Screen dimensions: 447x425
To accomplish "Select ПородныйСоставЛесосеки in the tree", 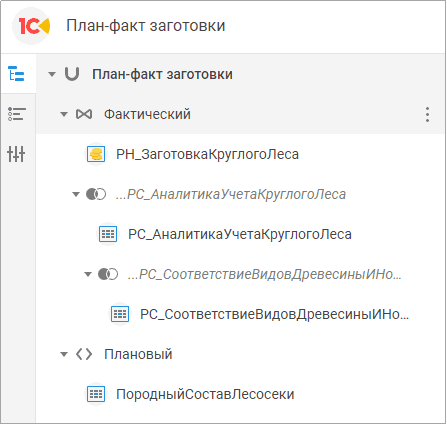I will (x=205, y=394).
